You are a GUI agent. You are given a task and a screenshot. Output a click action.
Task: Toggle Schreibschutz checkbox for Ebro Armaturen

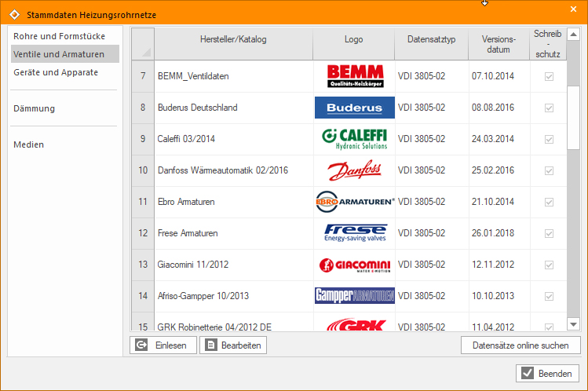(549, 203)
